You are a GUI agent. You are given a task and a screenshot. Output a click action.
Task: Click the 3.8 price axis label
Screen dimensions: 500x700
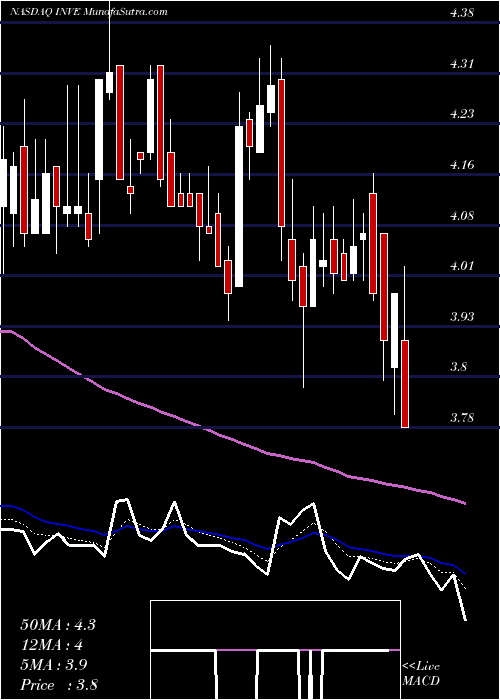tap(459, 367)
